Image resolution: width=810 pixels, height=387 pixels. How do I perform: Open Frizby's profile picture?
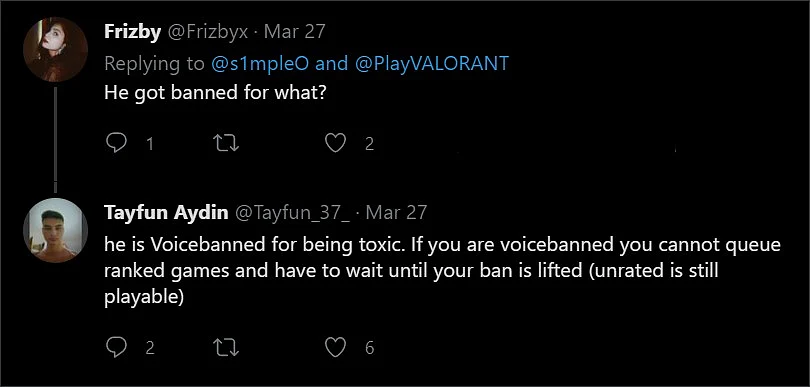tap(55, 50)
